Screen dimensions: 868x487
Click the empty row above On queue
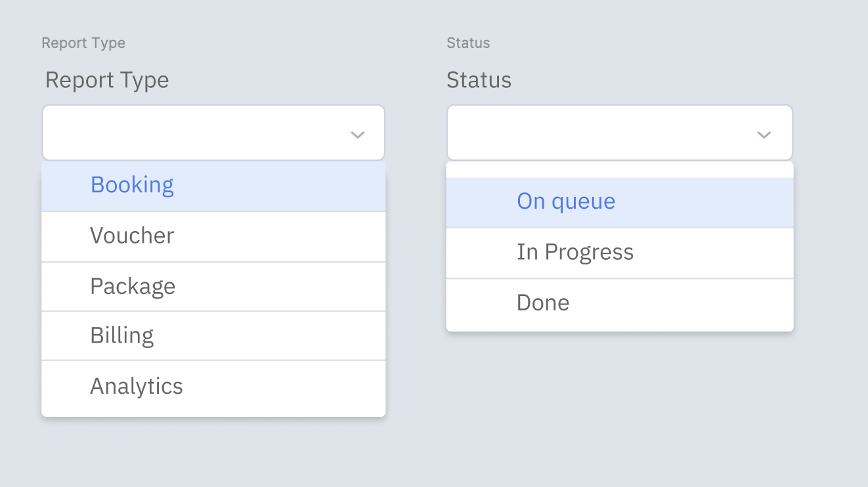tap(619, 171)
